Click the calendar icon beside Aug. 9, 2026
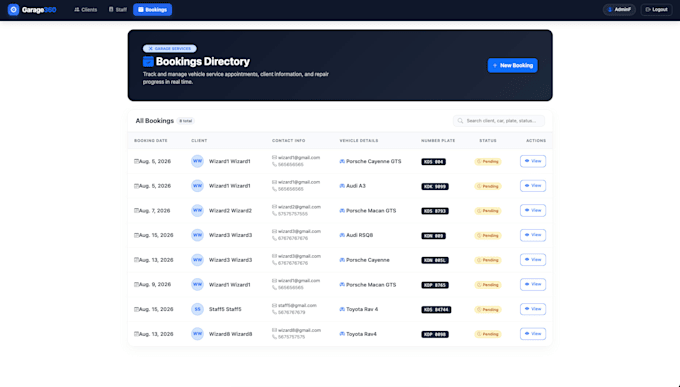 [136, 285]
